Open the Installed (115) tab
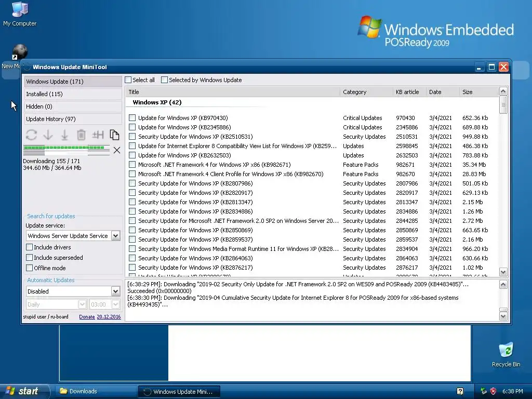The width and height of the screenshot is (532, 399). pos(73,94)
